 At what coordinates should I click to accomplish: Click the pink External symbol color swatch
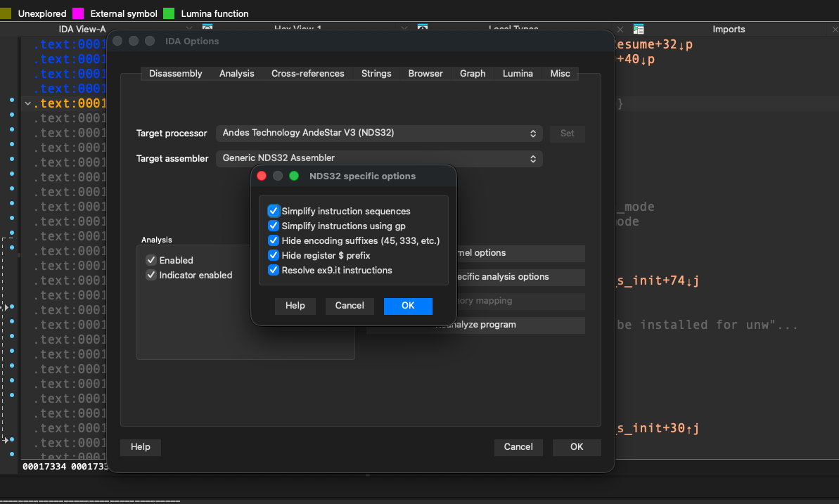coord(79,13)
